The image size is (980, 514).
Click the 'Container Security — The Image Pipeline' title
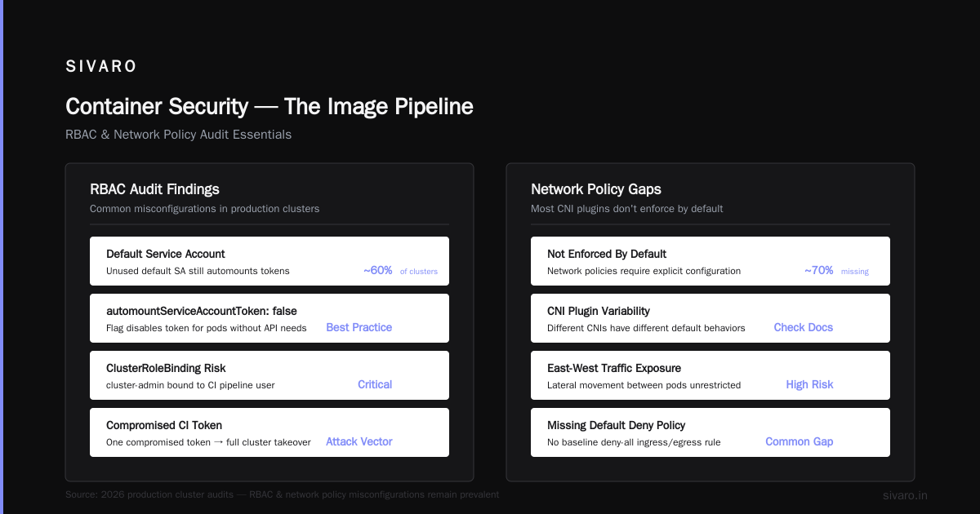pyautogui.click(x=269, y=107)
